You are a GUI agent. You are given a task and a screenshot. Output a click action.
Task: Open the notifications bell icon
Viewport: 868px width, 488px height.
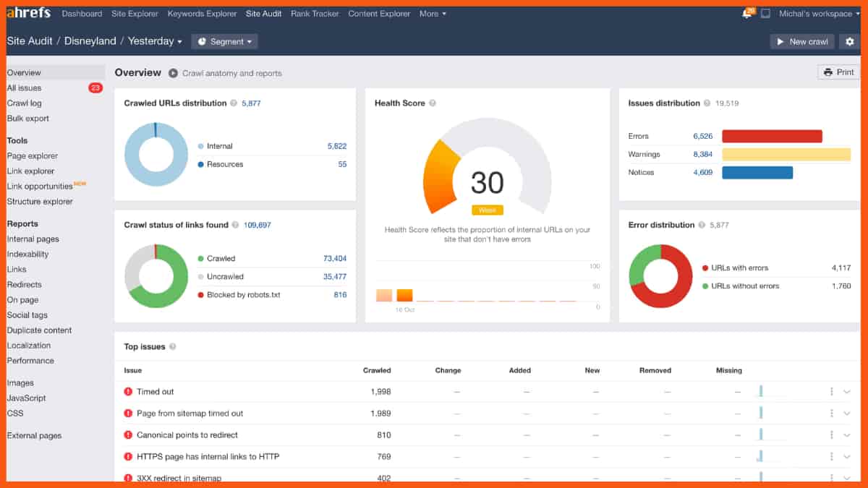[747, 12]
